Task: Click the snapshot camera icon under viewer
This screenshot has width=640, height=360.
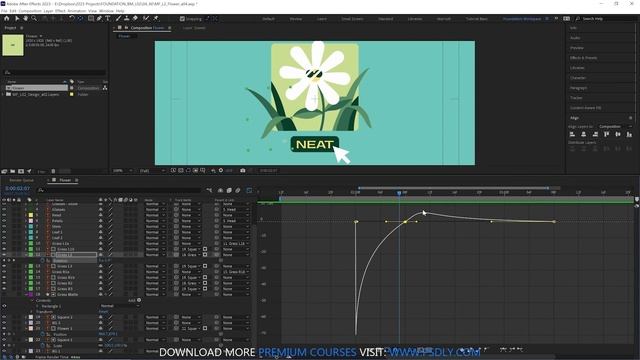Action: (242, 170)
